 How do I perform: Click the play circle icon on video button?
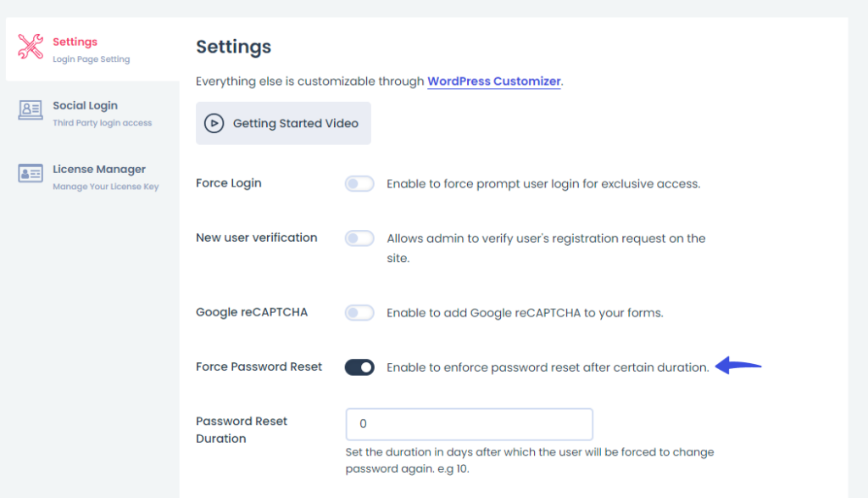(214, 123)
